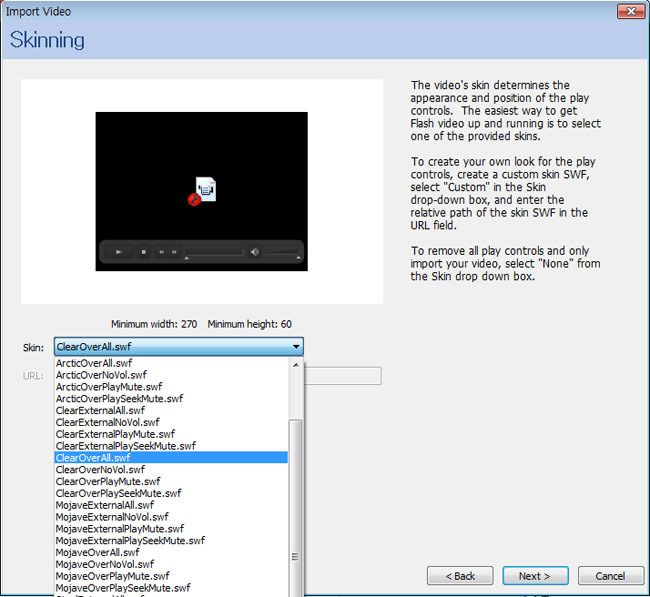Viewport: 650px width, 597px height.
Task: Open the Skin dropdown arrow
Action: (296, 347)
